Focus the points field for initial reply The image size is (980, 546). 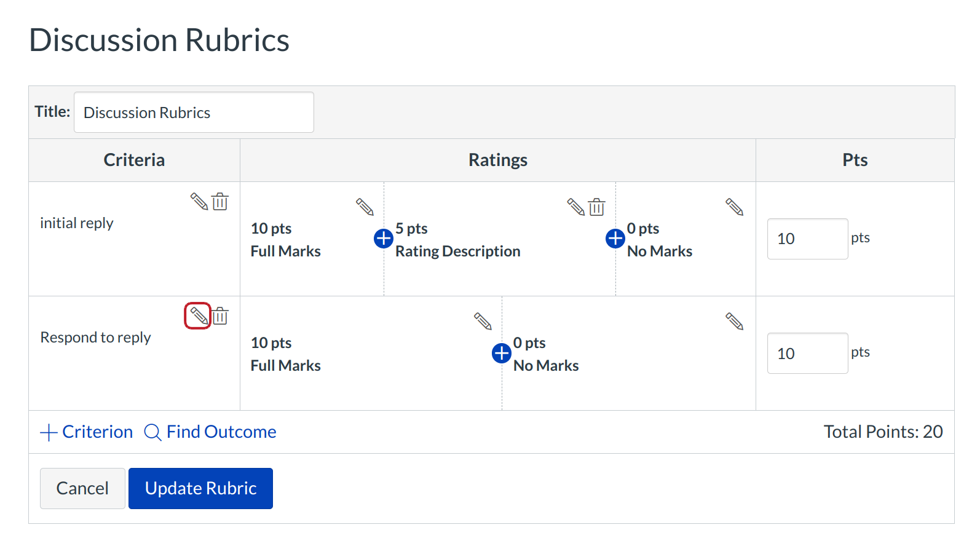pos(807,239)
